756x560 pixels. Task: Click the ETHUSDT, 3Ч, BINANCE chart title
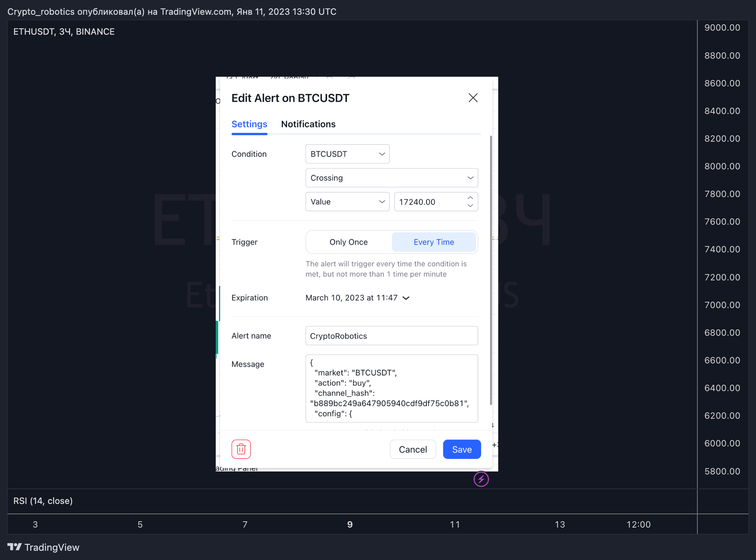click(x=64, y=32)
